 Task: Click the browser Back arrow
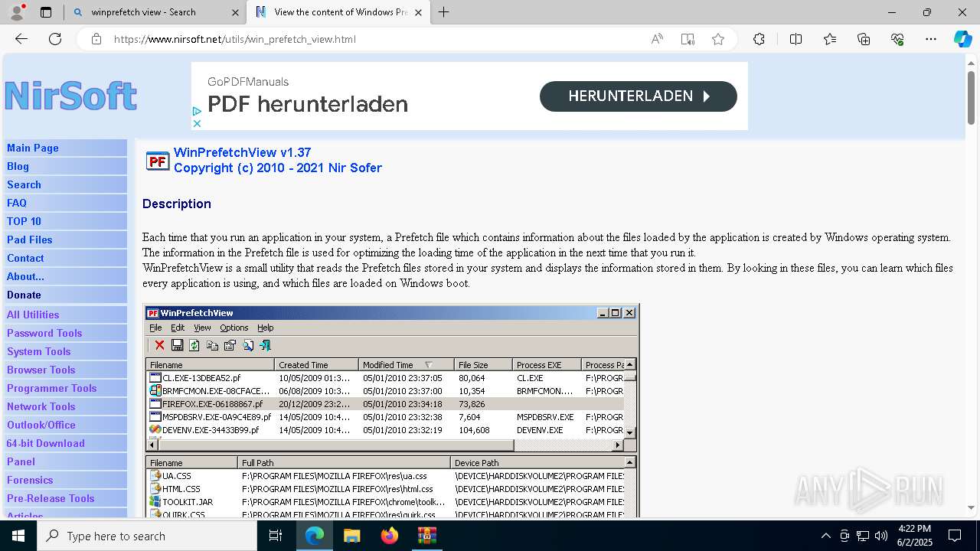click(21, 39)
